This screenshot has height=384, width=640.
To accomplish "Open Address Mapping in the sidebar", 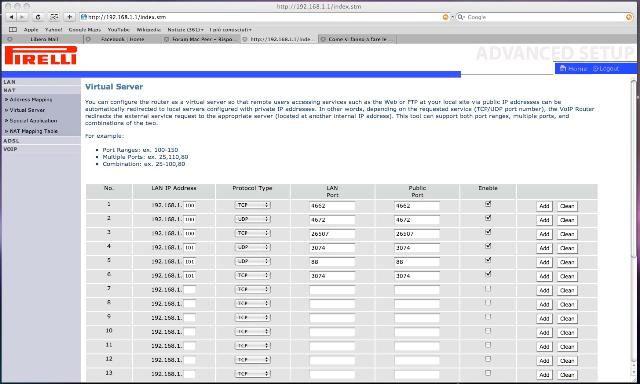I will 31,100.
